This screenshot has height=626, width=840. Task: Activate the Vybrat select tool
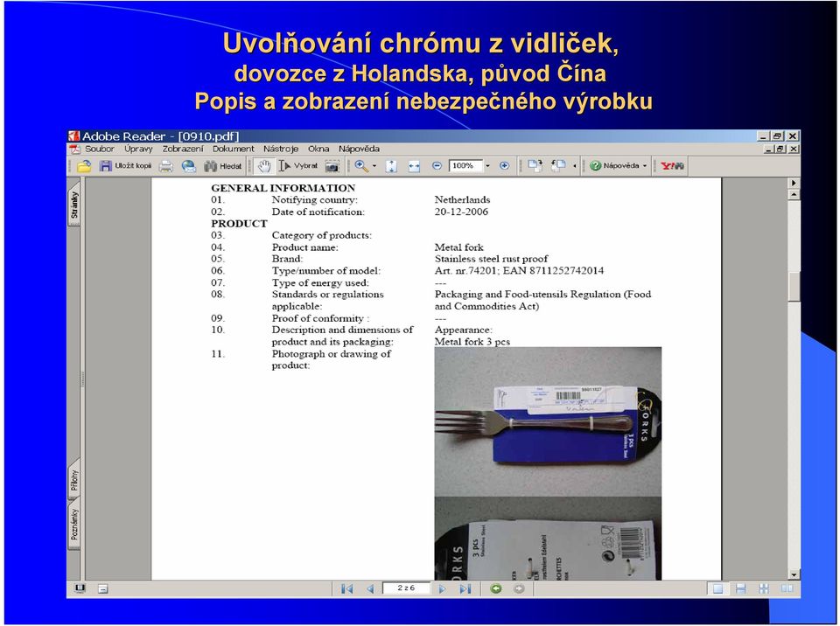[x=298, y=166]
